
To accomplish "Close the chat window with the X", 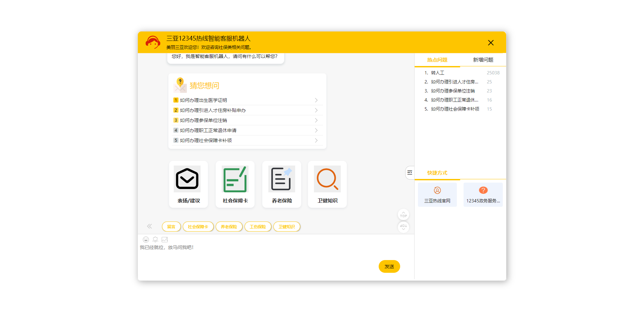I will tap(491, 43).
